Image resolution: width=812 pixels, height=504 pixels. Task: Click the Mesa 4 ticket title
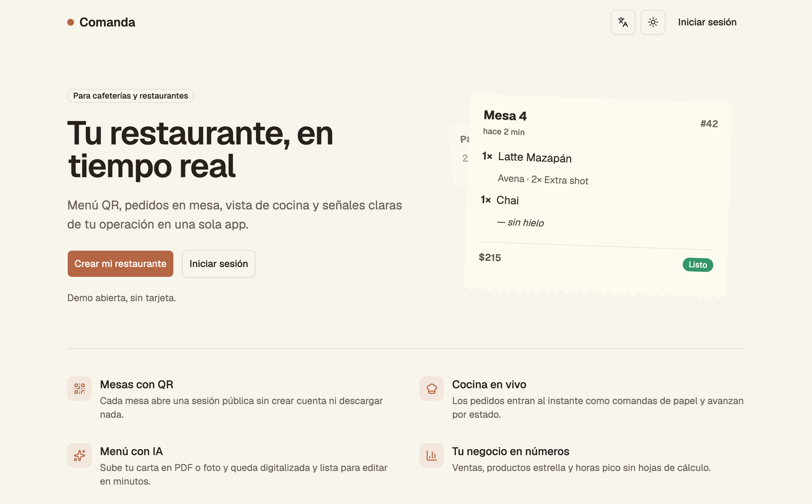[x=505, y=116]
